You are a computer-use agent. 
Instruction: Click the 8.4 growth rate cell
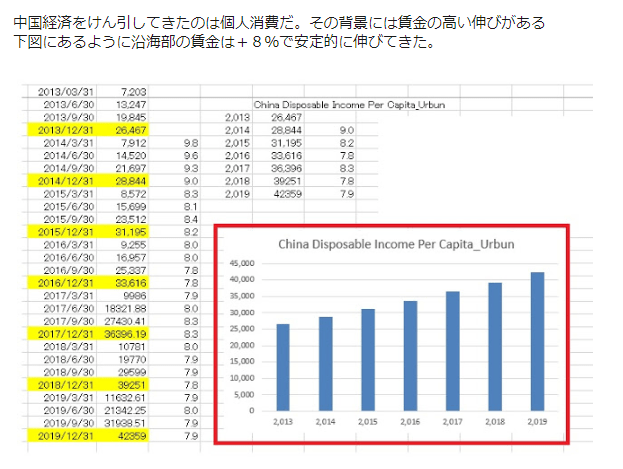[x=192, y=219]
